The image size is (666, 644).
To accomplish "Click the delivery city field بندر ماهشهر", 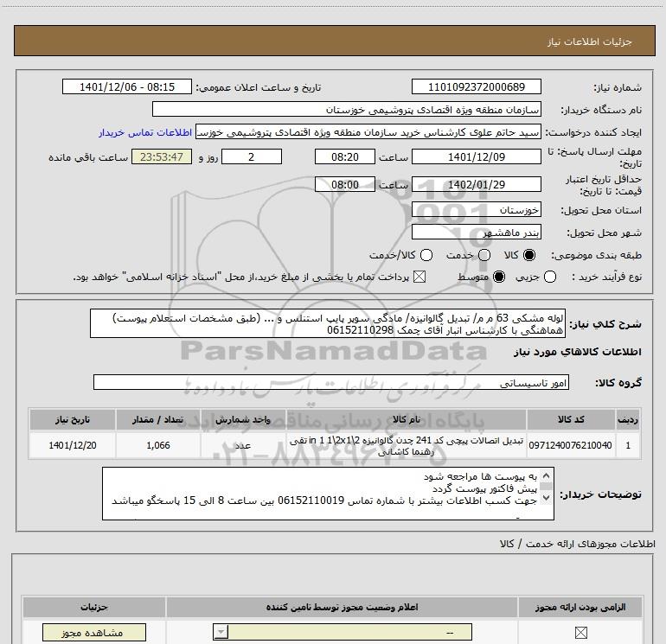I will click(x=476, y=233).
